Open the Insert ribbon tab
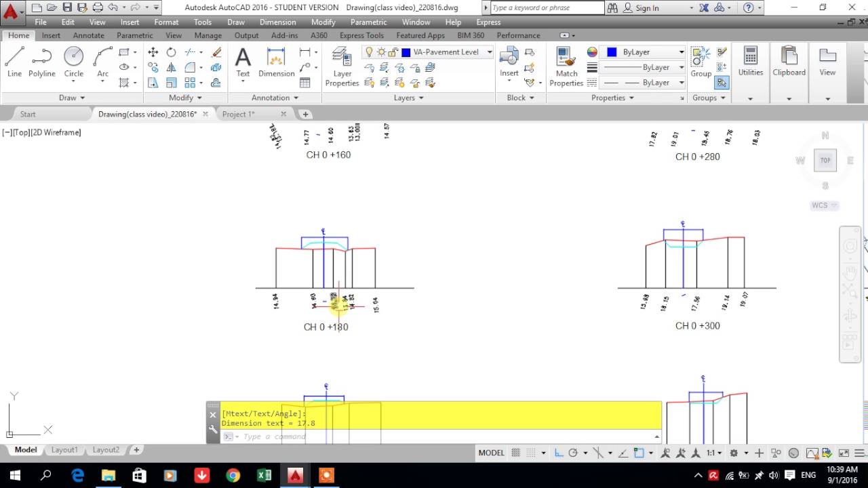Image resolution: width=868 pixels, height=488 pixels. [x=51, y=35]
